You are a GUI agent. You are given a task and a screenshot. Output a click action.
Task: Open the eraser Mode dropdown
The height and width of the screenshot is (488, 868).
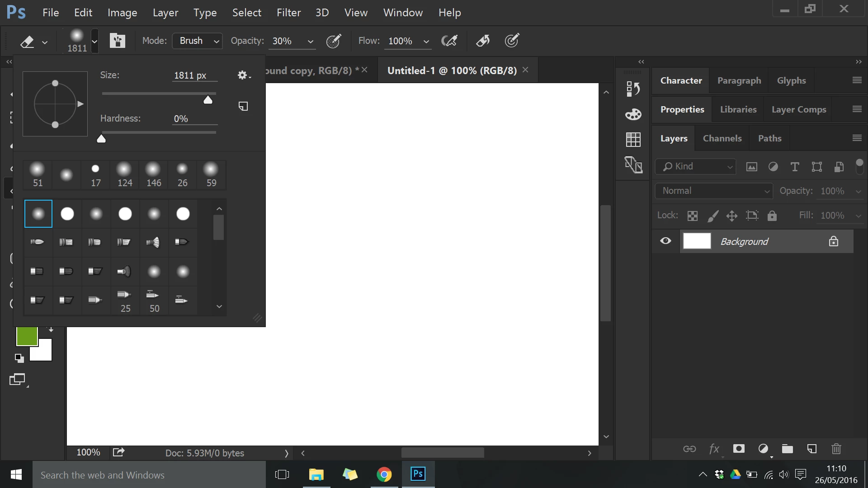tap(198, 41)
